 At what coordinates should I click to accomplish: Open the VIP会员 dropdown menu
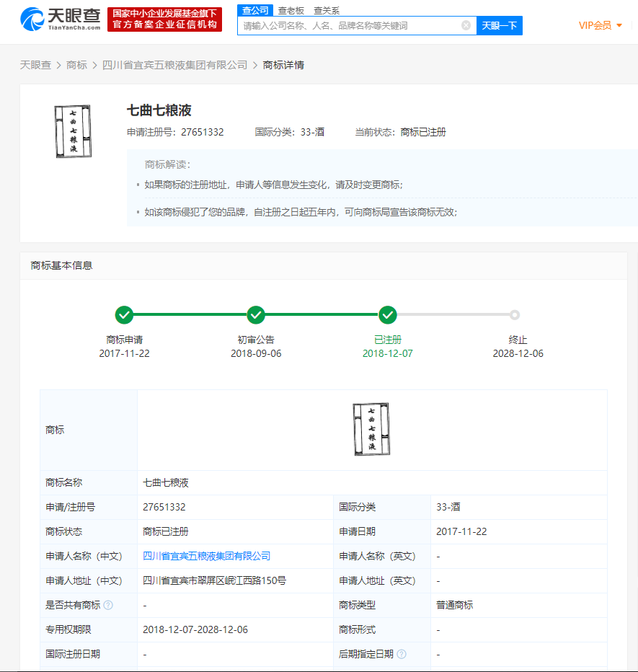click(600, 25)
